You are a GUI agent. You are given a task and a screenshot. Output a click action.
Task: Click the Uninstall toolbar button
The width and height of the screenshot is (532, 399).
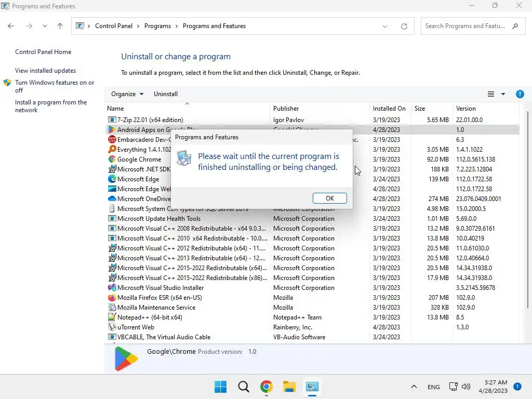(166, 94)
